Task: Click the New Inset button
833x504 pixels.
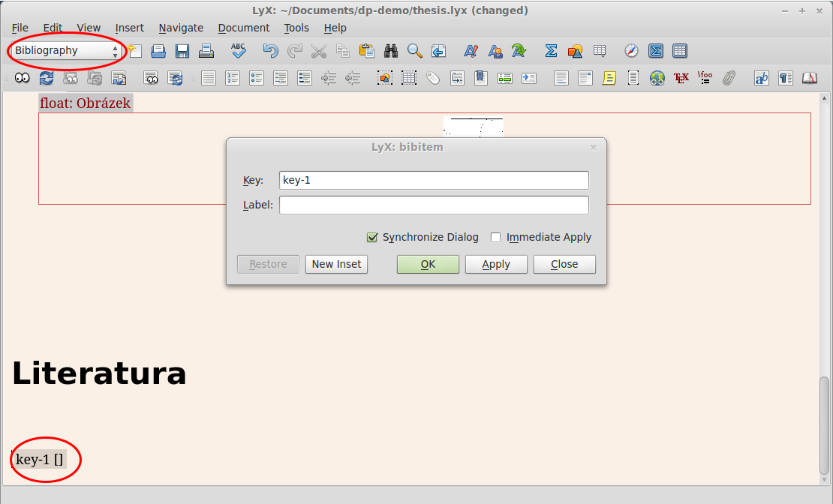Action: (336, 264)
